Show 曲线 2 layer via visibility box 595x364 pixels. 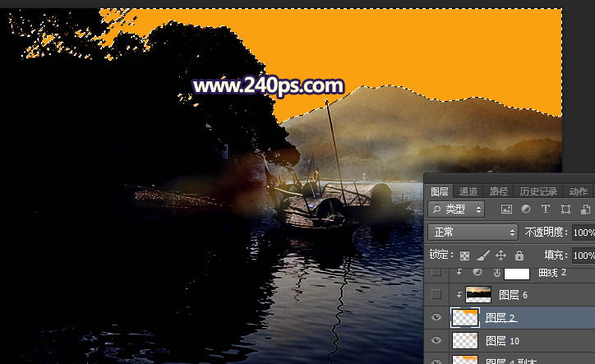click(x=436, y=272)
